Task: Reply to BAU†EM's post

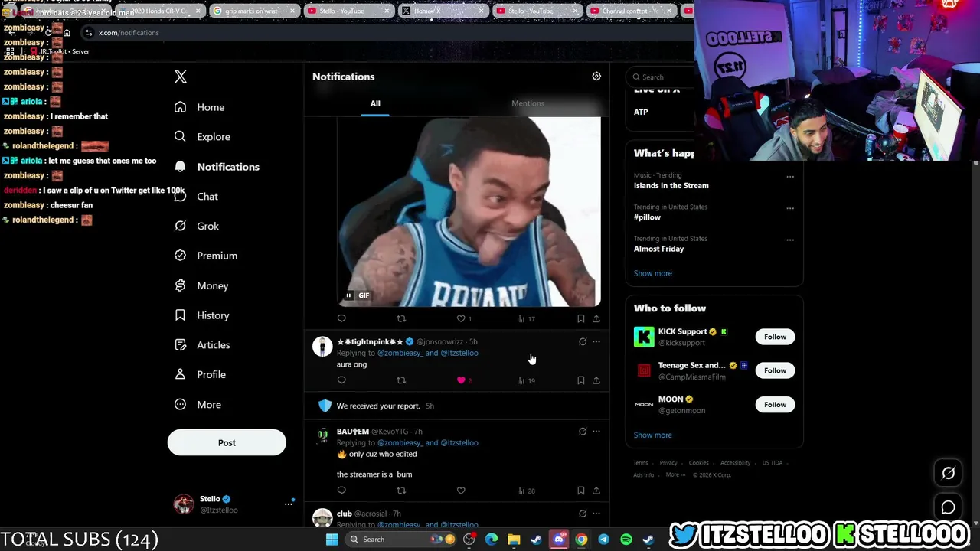Action: click(341, 491)
